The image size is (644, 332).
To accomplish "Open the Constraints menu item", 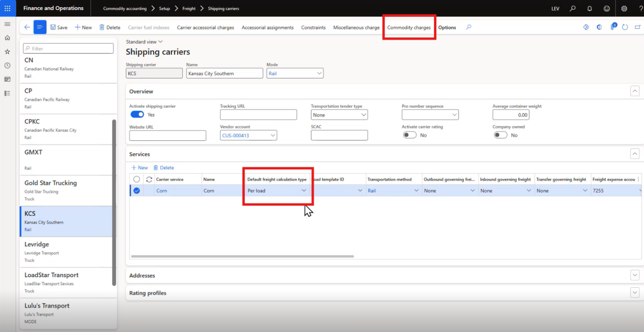I will tap(313, 27).
